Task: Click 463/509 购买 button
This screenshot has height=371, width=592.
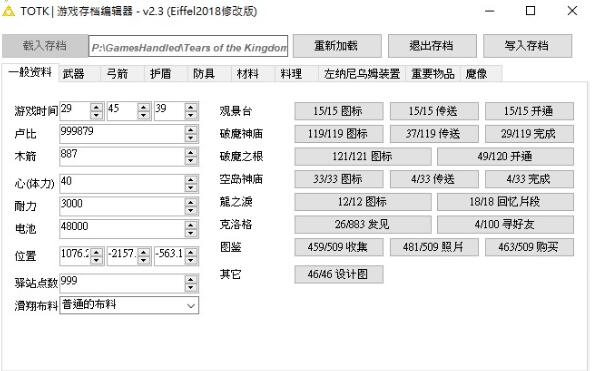Action: pyautogui.click(x=529, y=247)
